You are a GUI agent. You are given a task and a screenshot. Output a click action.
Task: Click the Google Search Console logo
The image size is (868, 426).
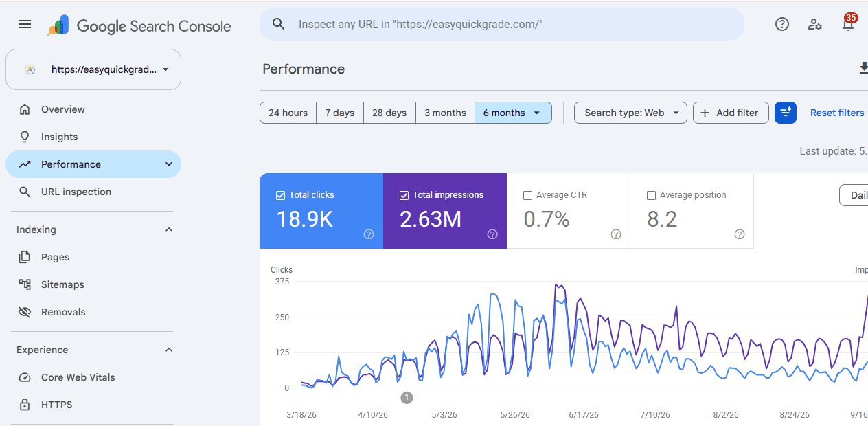click(x=139, y=26)
